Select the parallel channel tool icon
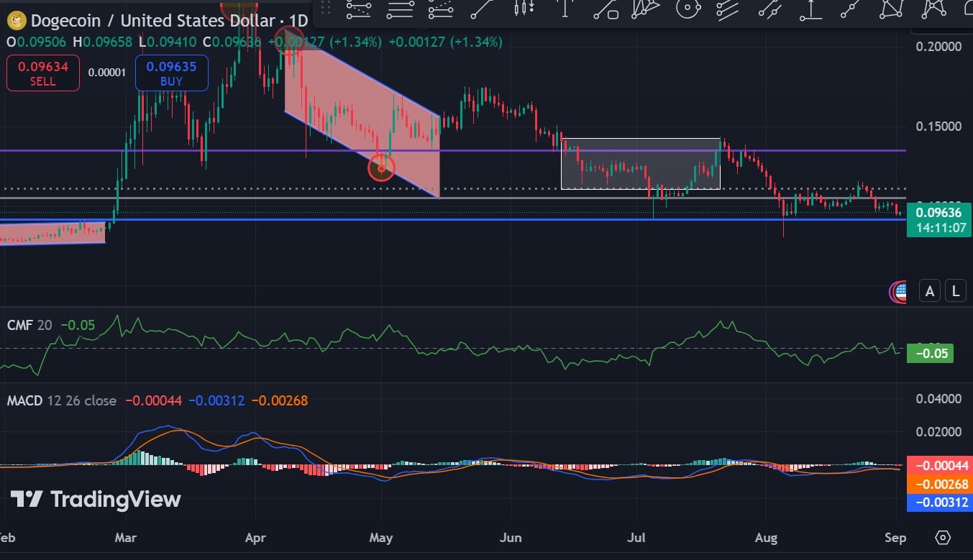The height and width of the screenshot is (560, 973). (770, 9)
